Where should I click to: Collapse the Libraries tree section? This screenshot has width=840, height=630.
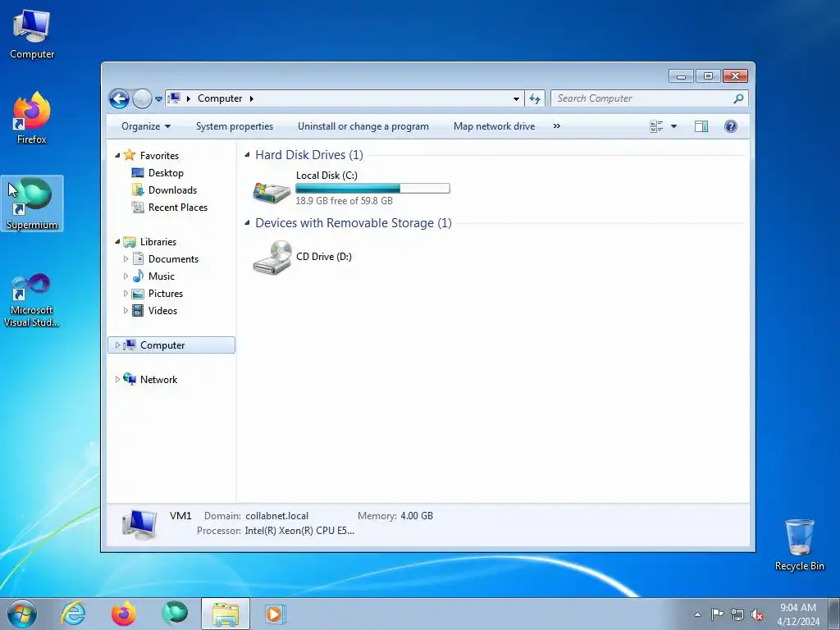point(117,242)
